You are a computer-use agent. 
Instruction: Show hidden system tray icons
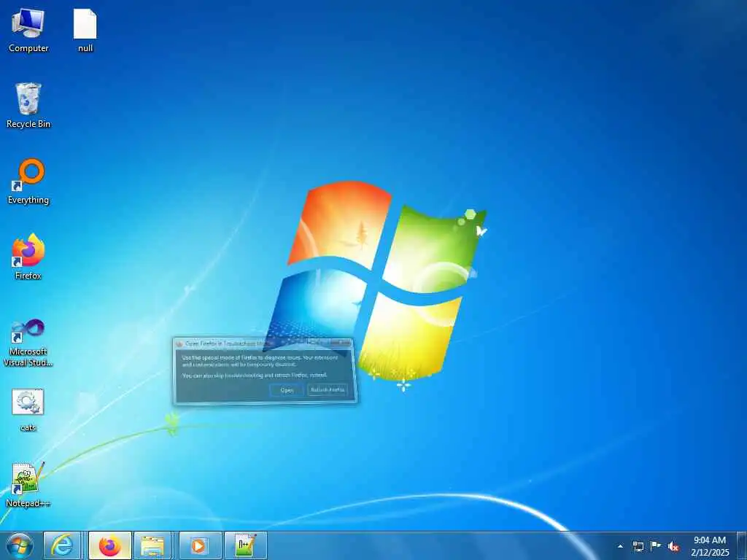[x=620, y=546]
